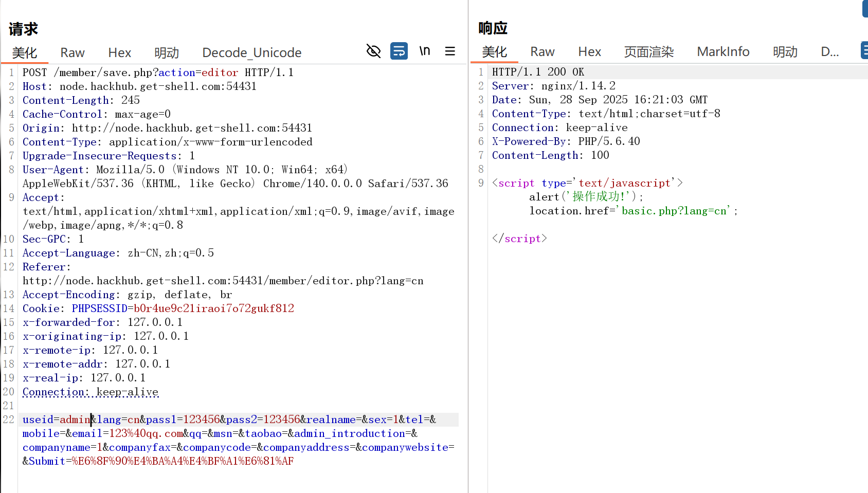Viewport: 868px width, 493px height.
Task: Select the X-Powered-By: PHP/5.6.40 header
Action: 566,141
